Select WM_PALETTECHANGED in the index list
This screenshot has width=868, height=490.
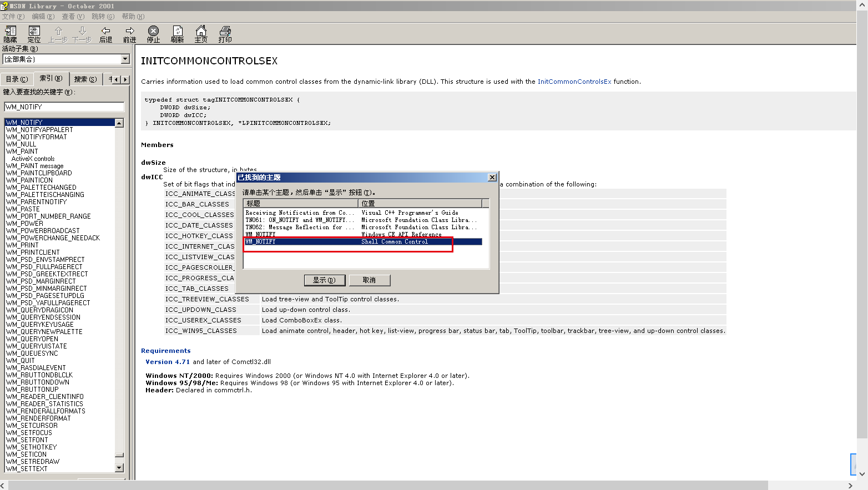point(41,188)
